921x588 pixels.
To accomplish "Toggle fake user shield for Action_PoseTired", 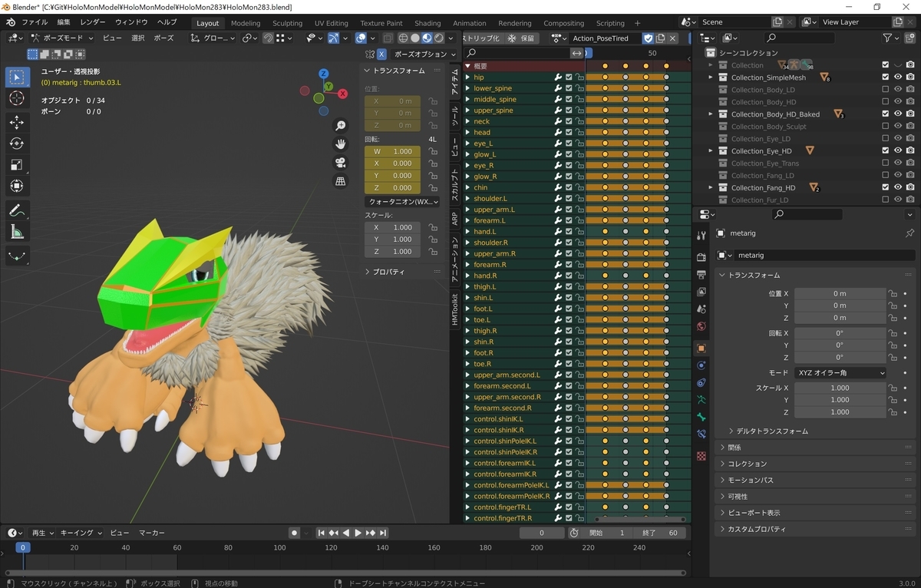I will [x=648, y=38].
